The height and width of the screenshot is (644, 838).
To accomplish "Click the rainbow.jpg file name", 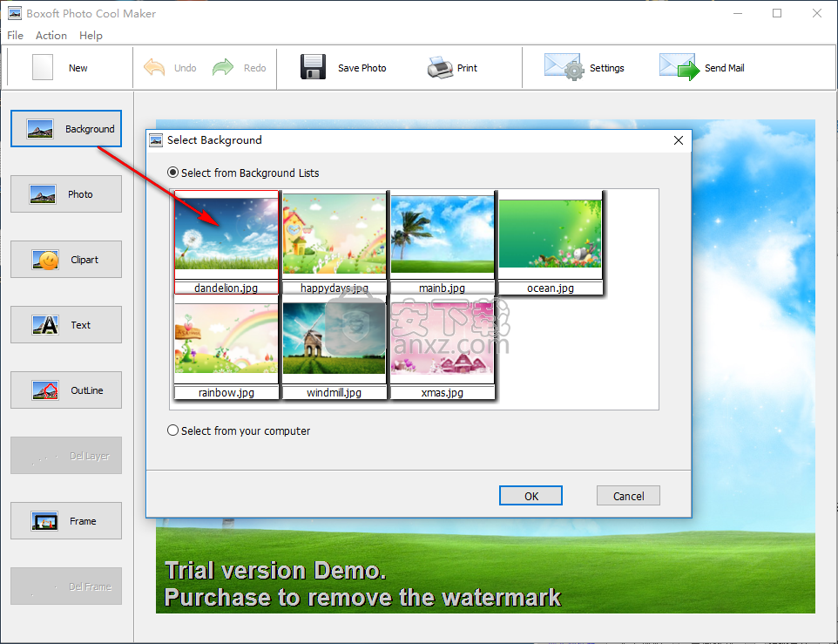I will click(226, 393).
